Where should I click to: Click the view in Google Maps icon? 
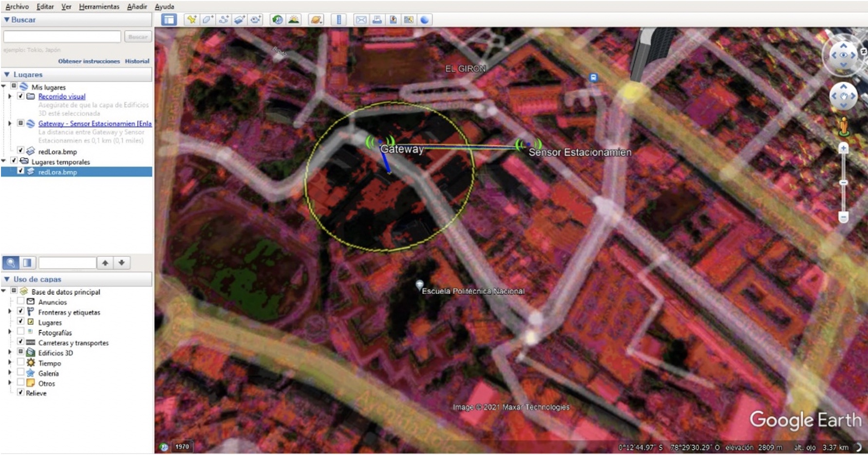[409, 19]
